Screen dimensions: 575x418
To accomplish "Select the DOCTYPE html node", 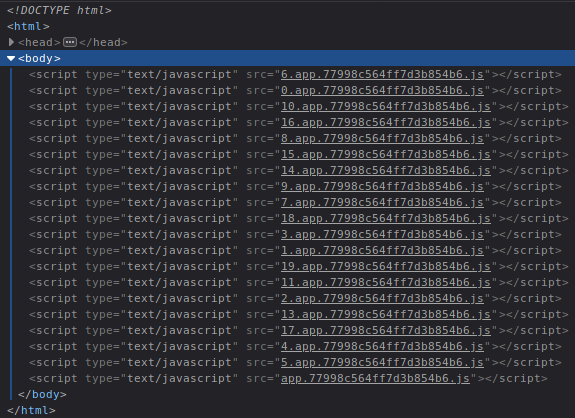I will pyautogui.click(x=59, y=10).
